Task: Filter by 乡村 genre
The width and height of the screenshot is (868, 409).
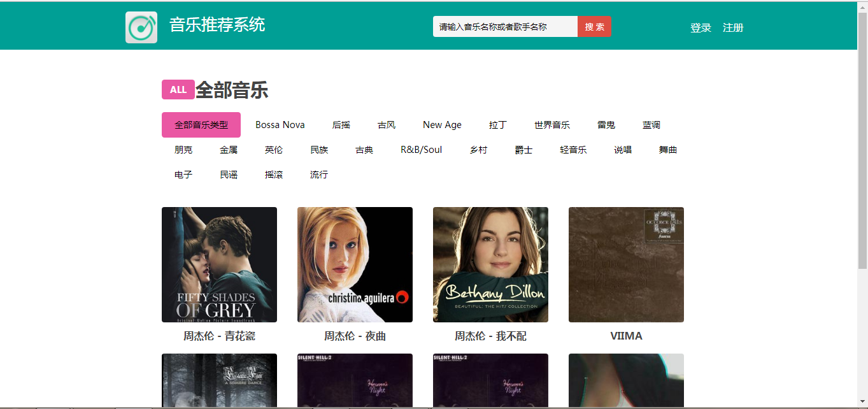Action: (x=478, y=150)
